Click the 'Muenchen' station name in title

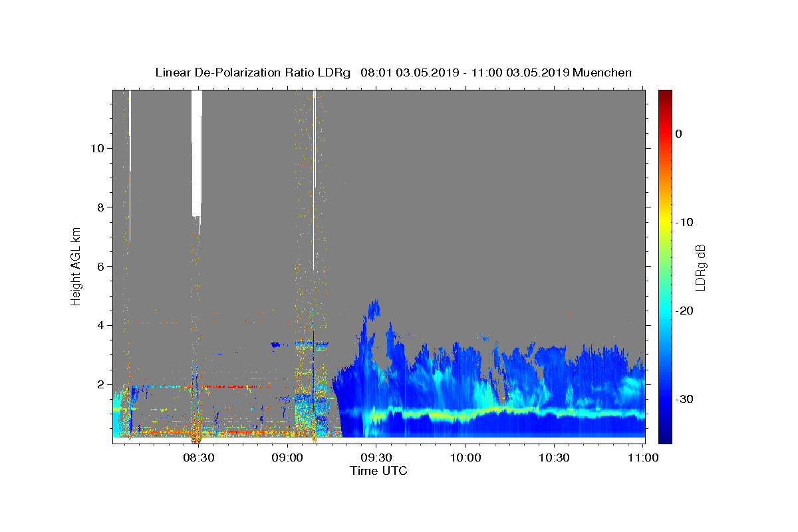[602, 72]
